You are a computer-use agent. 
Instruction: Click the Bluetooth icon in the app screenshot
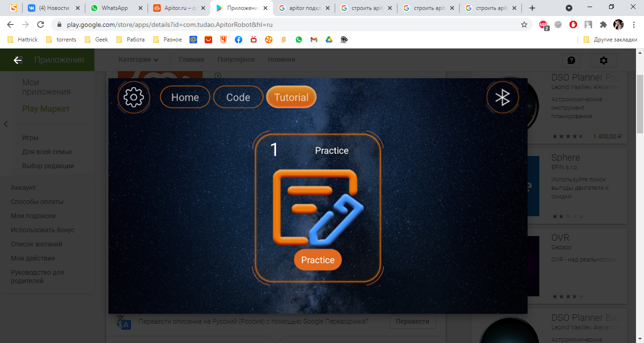click(502, 98)
